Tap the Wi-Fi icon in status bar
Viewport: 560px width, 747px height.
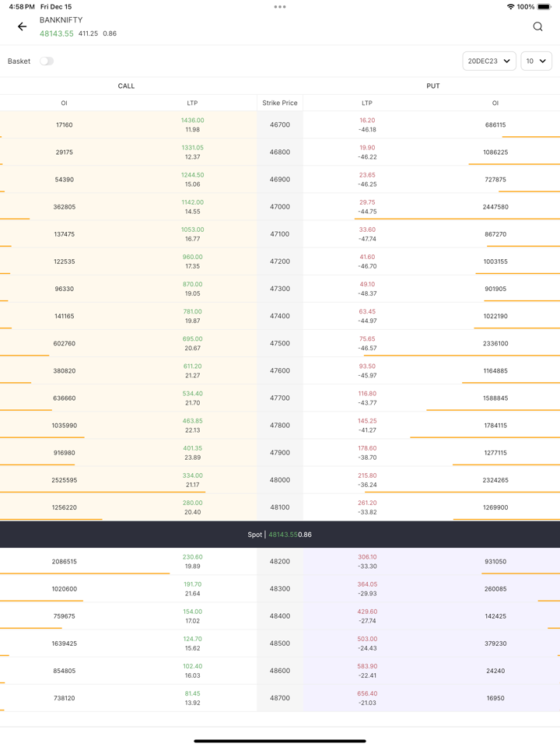point(510,7)
